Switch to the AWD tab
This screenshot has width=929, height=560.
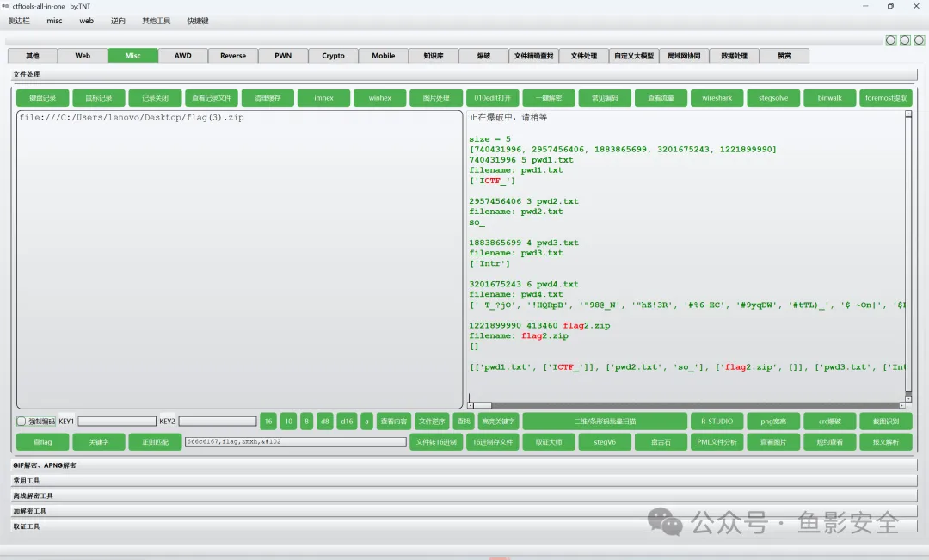[183, 56]
